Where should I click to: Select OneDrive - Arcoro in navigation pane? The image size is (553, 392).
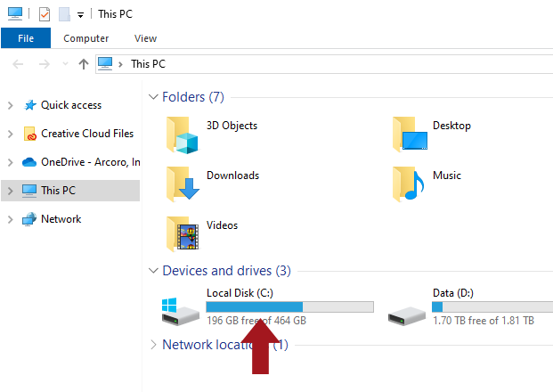(91, 162)
